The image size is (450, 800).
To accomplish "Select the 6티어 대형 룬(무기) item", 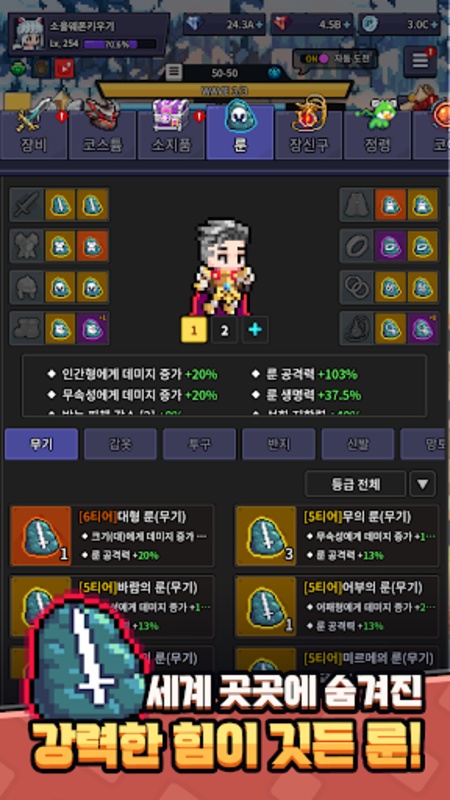I will point(112,536).
